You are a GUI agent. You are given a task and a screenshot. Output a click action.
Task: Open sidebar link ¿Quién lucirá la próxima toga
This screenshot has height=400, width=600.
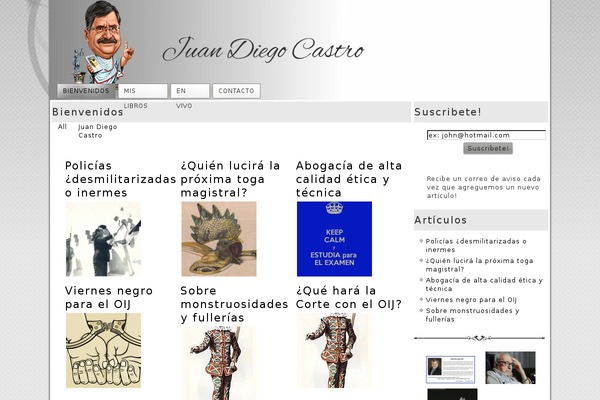pos(479,265)
